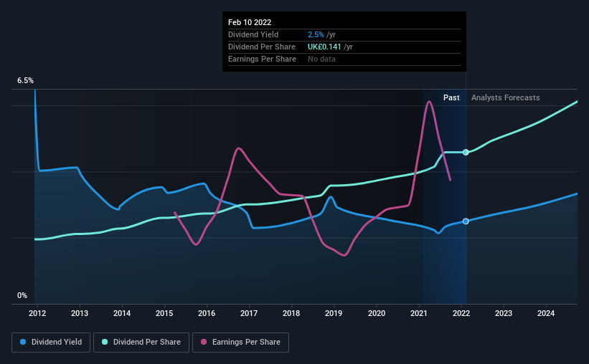Toggle the Earnings Per Share legend button
Screen dimensions: 589x364
pyautogui.click(x=240, y=343)
